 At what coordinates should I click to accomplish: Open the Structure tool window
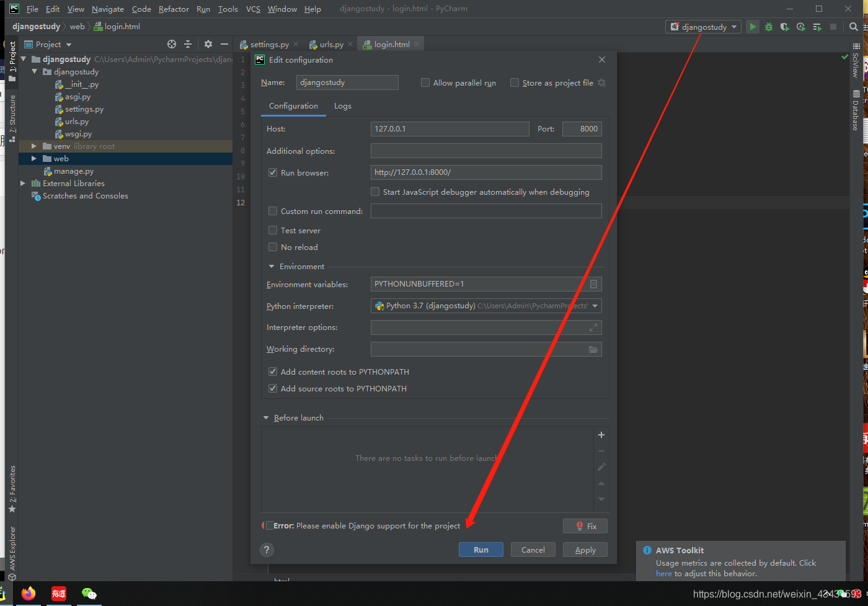(x=12, y=118)
